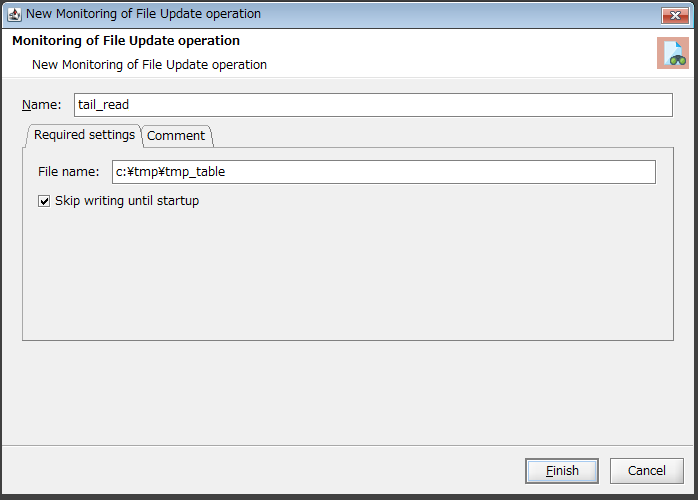Click the indented header subtitle description text
The width and height of the screenshot is (698, 500).
click(149, 64)
